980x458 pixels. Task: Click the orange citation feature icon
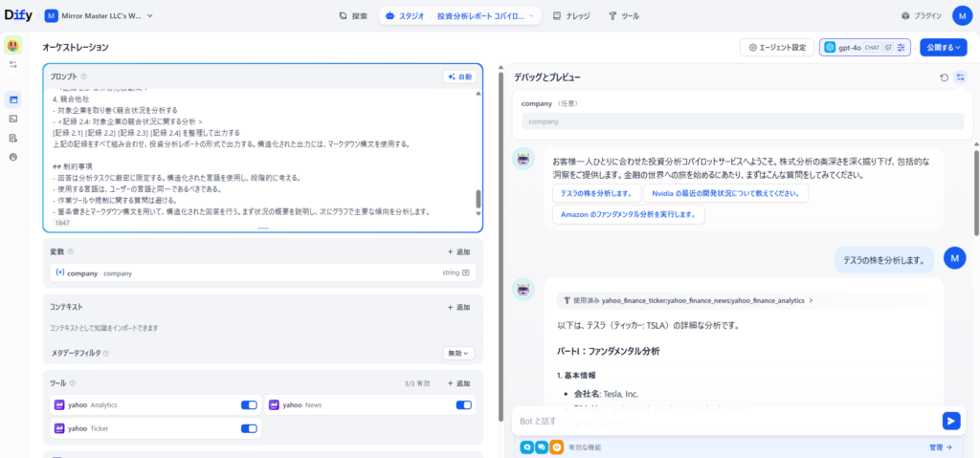click(556, 447)
